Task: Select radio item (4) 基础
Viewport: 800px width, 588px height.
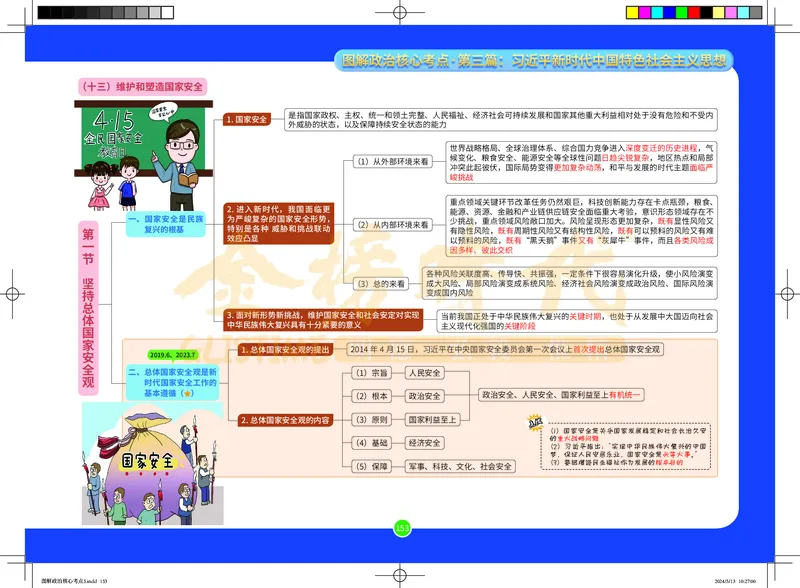Action: coord(372,442)
